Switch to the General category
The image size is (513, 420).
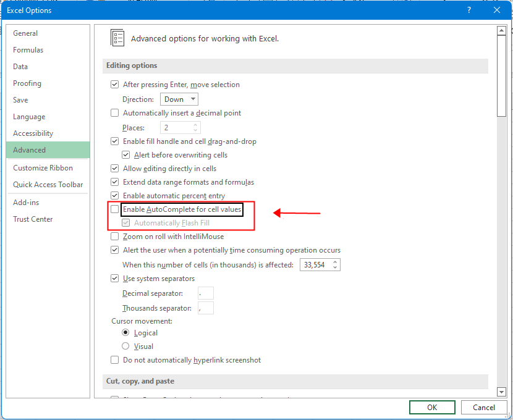(25, 33)
